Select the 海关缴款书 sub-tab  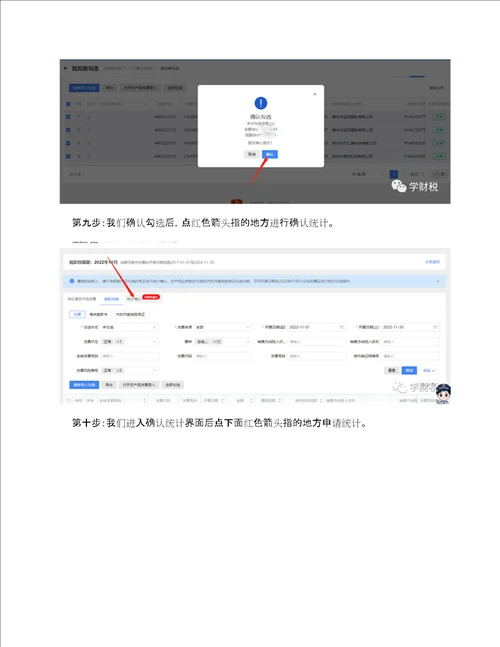coord(98,314)
